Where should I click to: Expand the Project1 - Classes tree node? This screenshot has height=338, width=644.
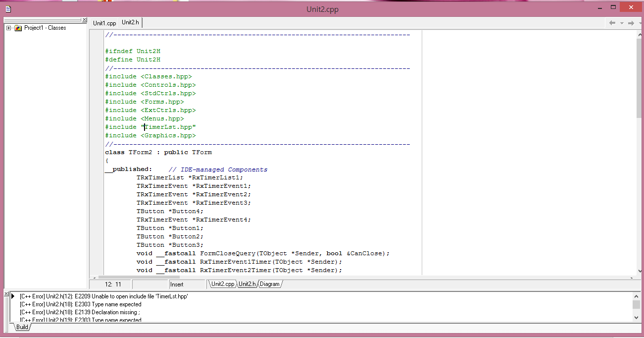pos(9,28)
